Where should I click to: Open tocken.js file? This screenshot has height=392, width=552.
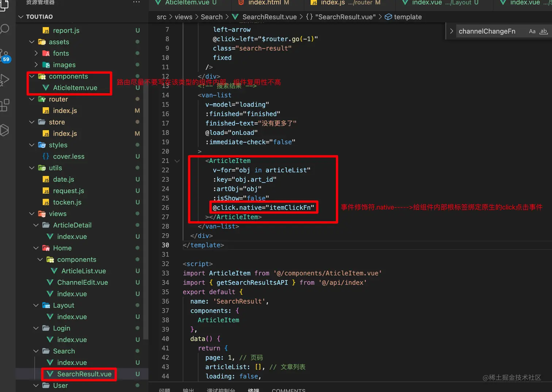(x=67, y=202)
